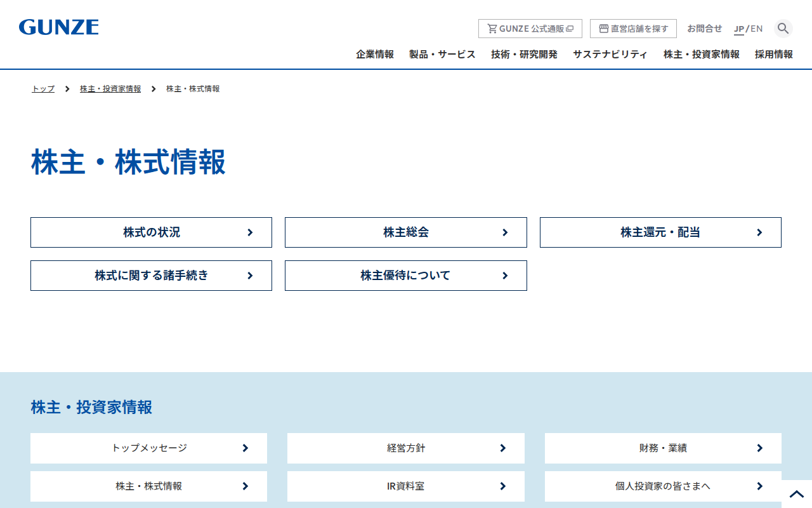Click the chevron arrow in 株主優待について
Screen dimensions: 812x508
pos(505,276)
